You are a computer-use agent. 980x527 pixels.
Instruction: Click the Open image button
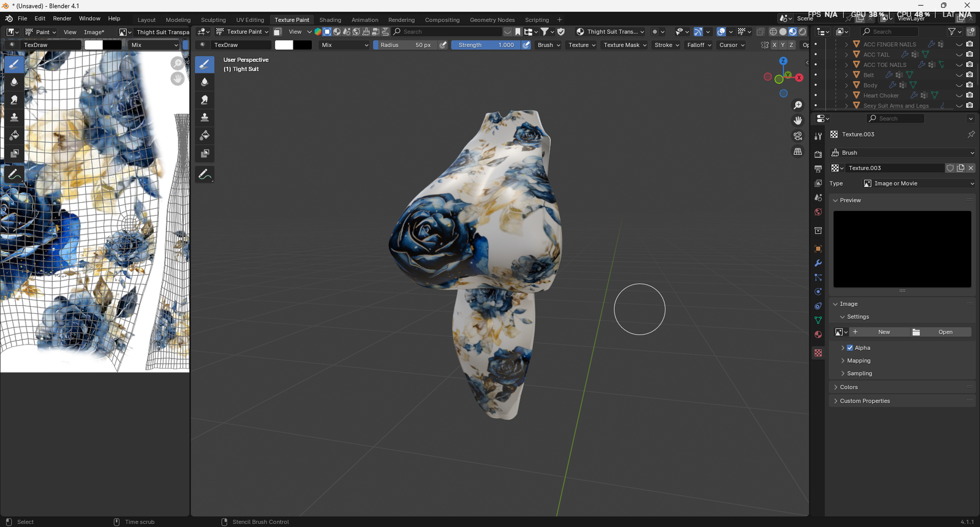coord(945,332)
